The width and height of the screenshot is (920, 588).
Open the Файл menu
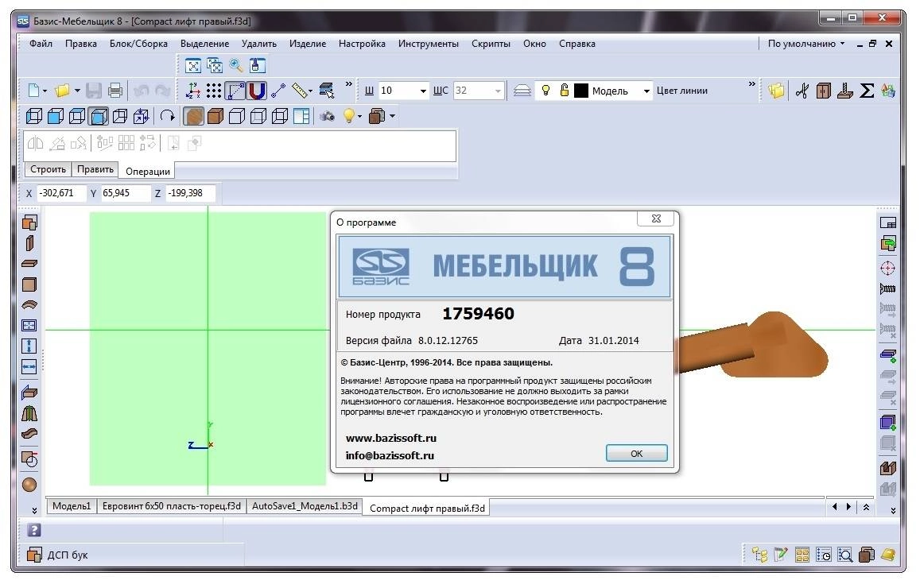[41, 44]
